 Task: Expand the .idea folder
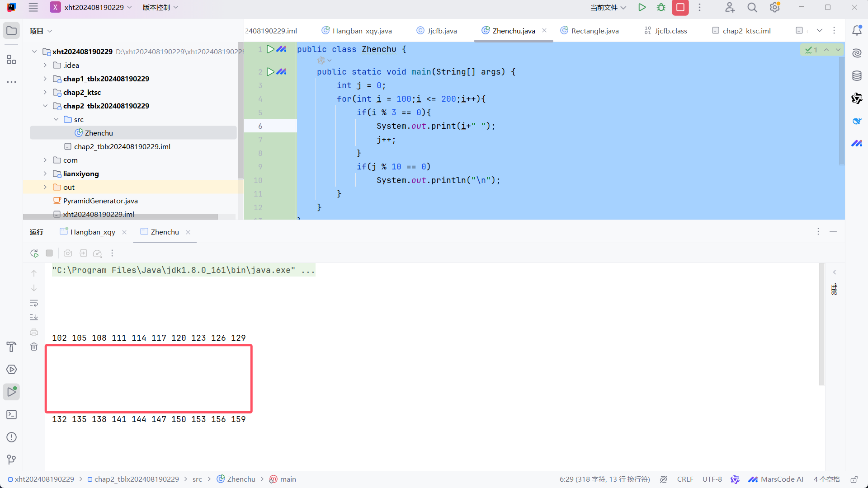pyautogui.click(x=45, y=65)
